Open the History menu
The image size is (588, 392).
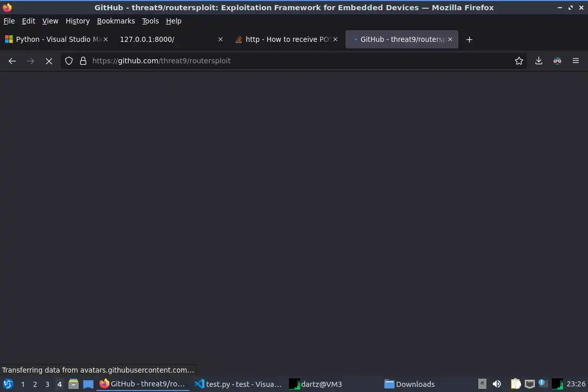78,21
